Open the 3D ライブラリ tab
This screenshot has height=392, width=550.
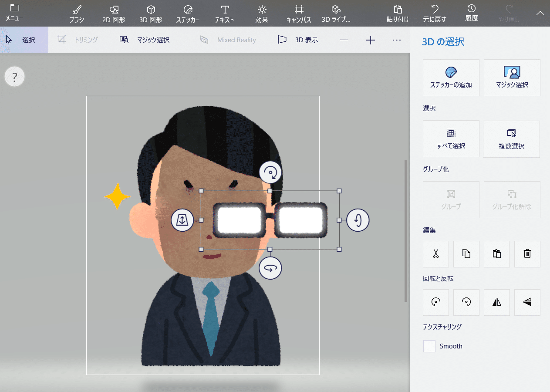tap(336, 14)
